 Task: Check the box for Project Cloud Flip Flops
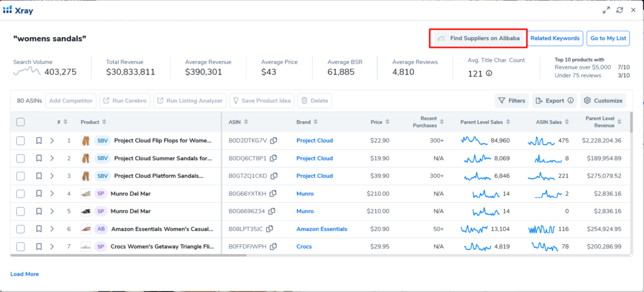click(21, 141)
